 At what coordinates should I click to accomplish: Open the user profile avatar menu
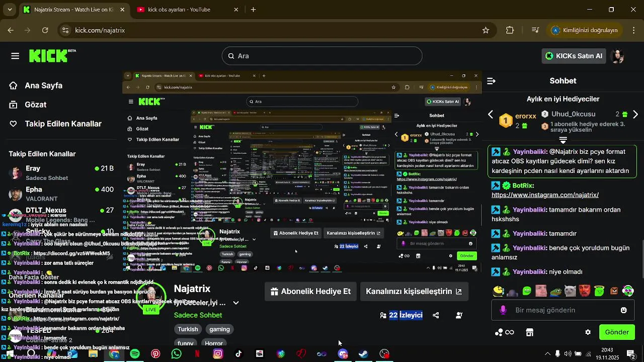pos(618,56)
